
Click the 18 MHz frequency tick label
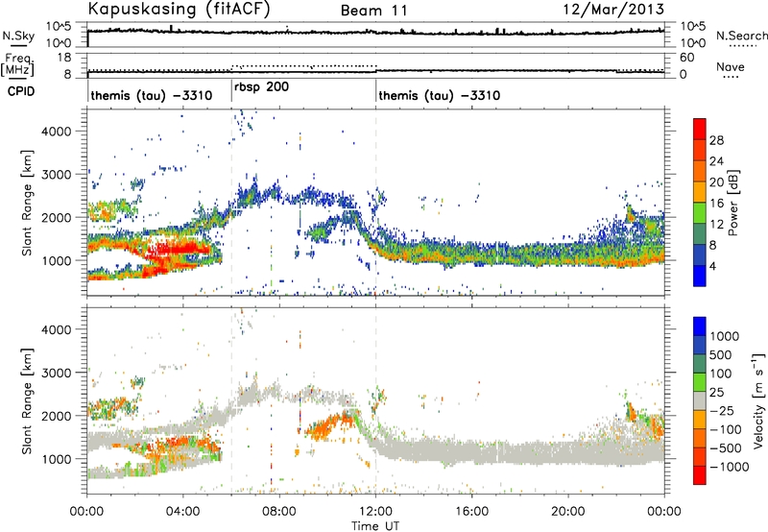click(64, 58)
